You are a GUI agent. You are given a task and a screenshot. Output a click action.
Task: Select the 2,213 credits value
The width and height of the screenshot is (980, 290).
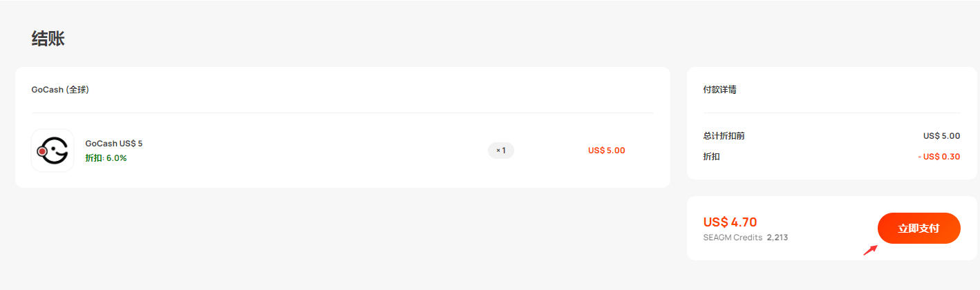(778, 238)
